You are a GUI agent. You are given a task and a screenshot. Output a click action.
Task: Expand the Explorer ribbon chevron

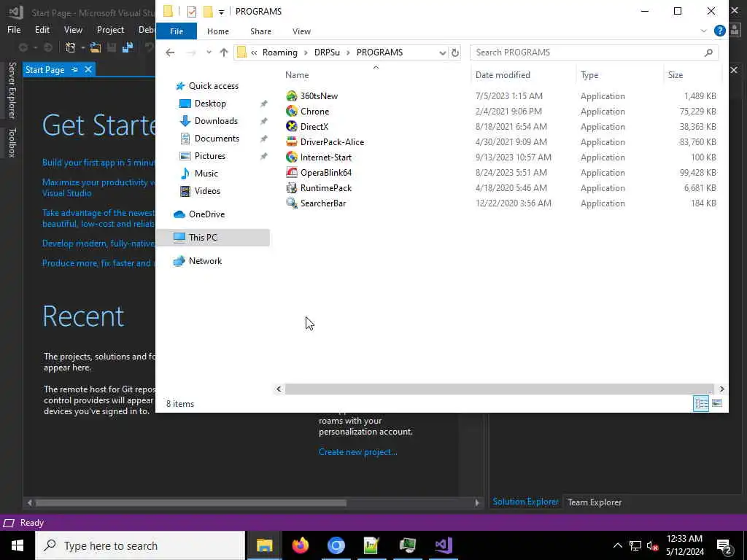click(703, 31)
